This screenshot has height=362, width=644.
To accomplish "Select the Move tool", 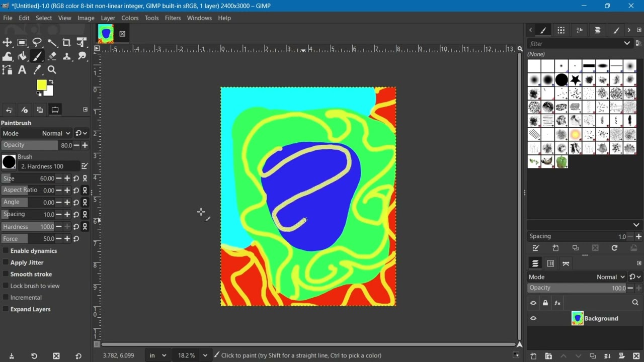I will (x=7, y=43).
